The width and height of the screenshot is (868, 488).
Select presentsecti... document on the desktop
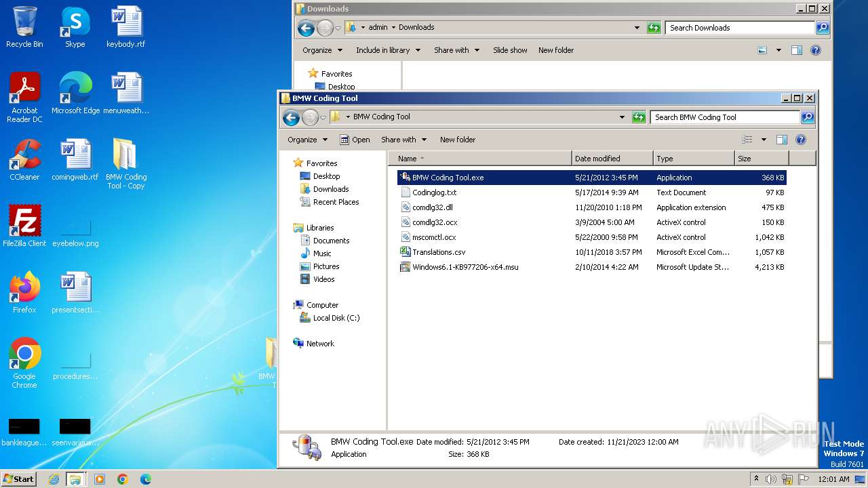click(75, 293)
